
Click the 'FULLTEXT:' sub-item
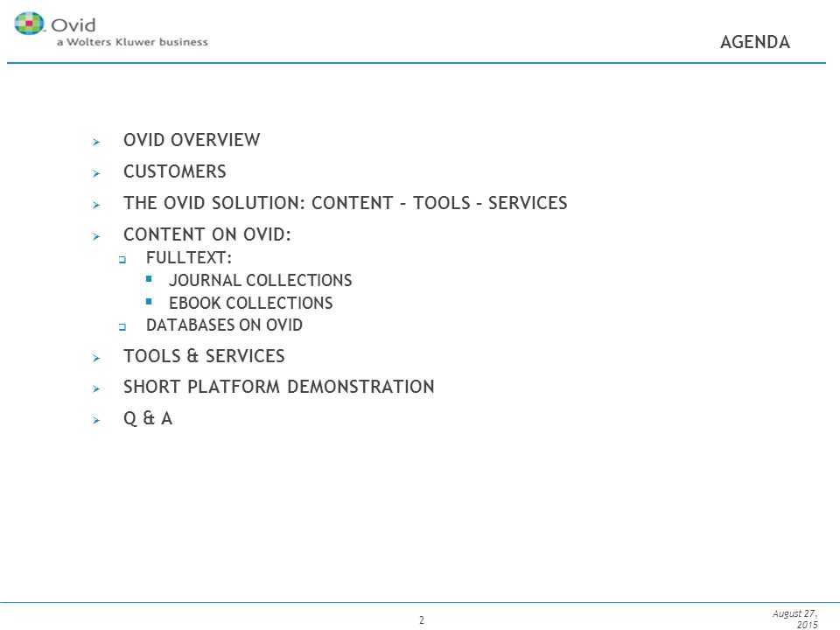click(x=189, y=257)
